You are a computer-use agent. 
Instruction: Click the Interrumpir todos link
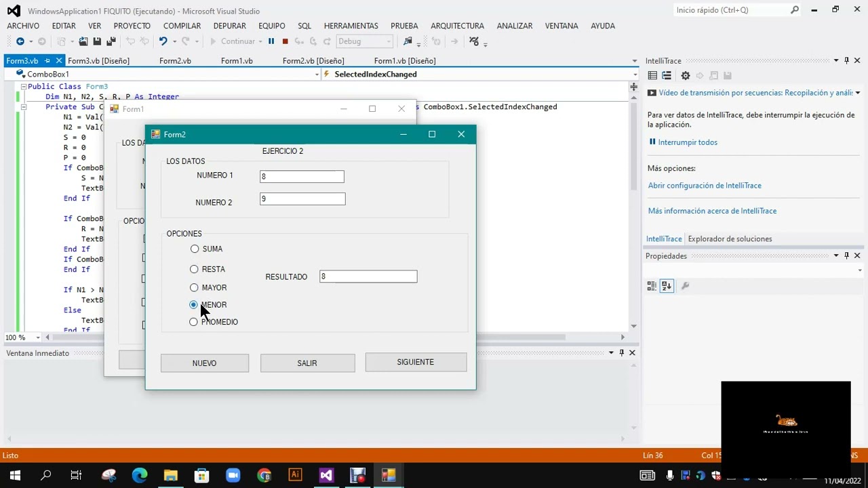pyautogui.click(x=688, y=142)
